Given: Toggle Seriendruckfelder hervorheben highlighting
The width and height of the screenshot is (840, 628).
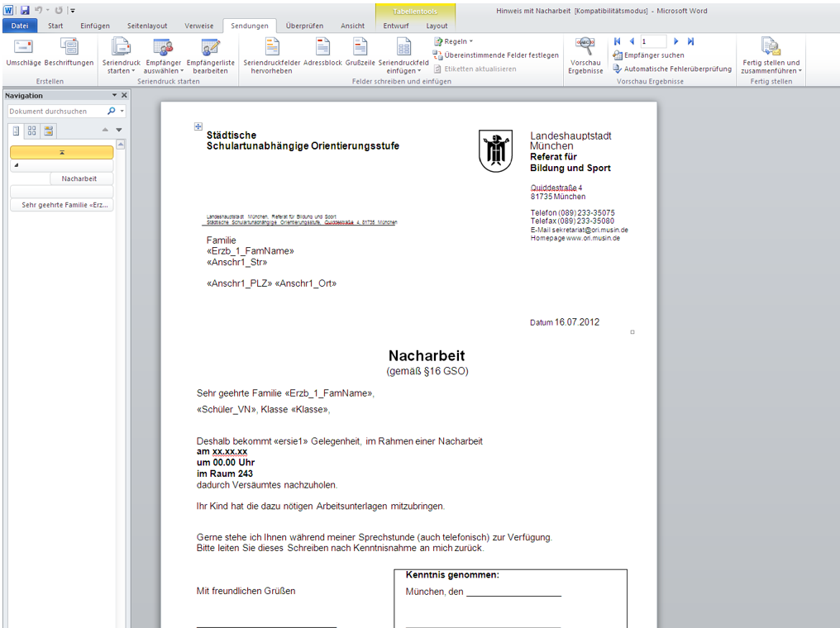Looking at the screenshot, I should click(x=271, y=48).
